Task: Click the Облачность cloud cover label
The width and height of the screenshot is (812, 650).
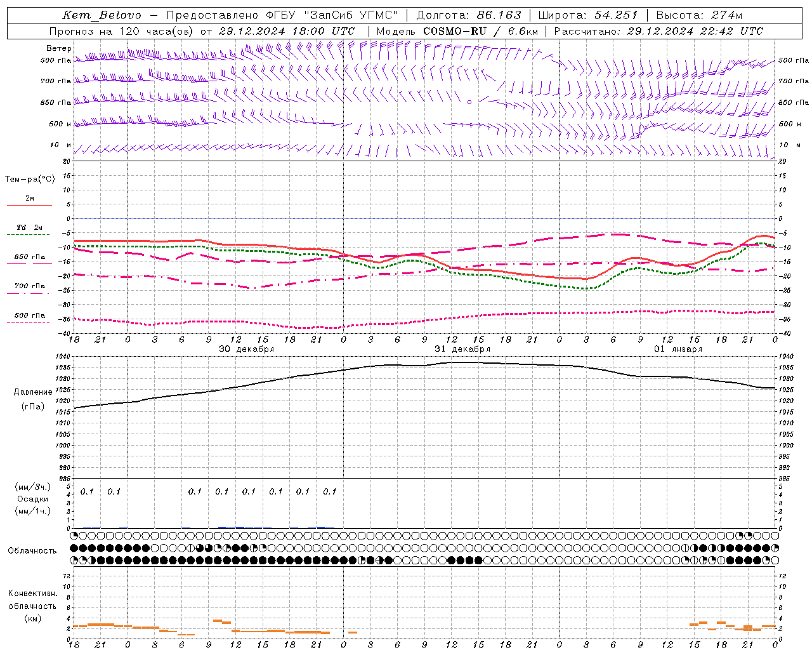Action: (x=32, y=551)
